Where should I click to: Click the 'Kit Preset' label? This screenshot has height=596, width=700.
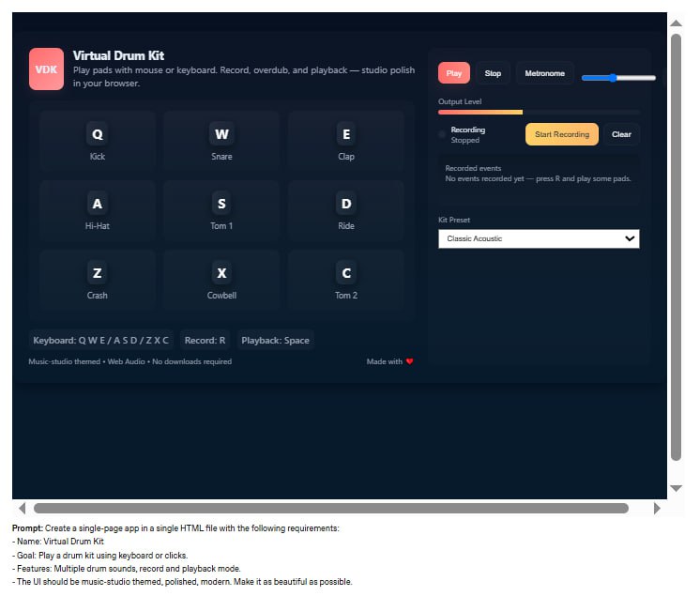454,220
